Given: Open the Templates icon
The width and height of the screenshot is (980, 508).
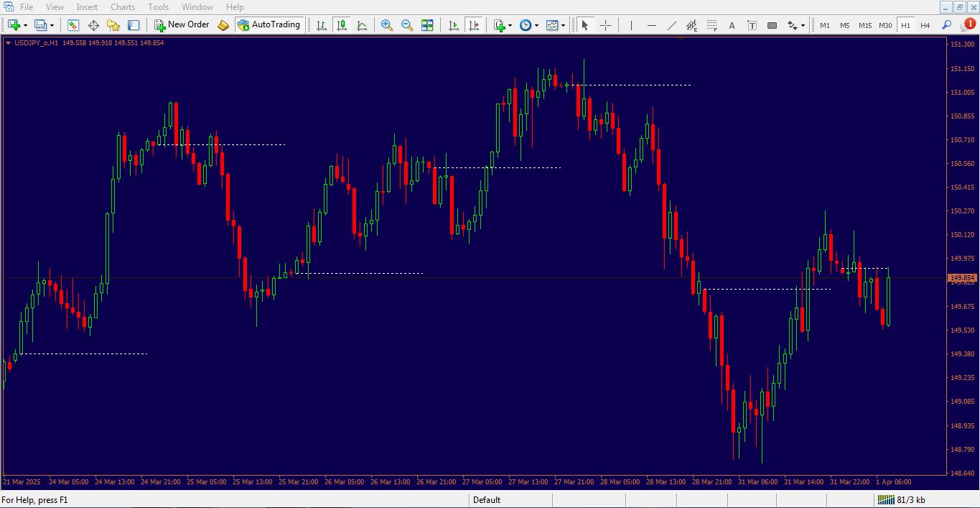Looking at the screenshot, I should tap(551, 25).
